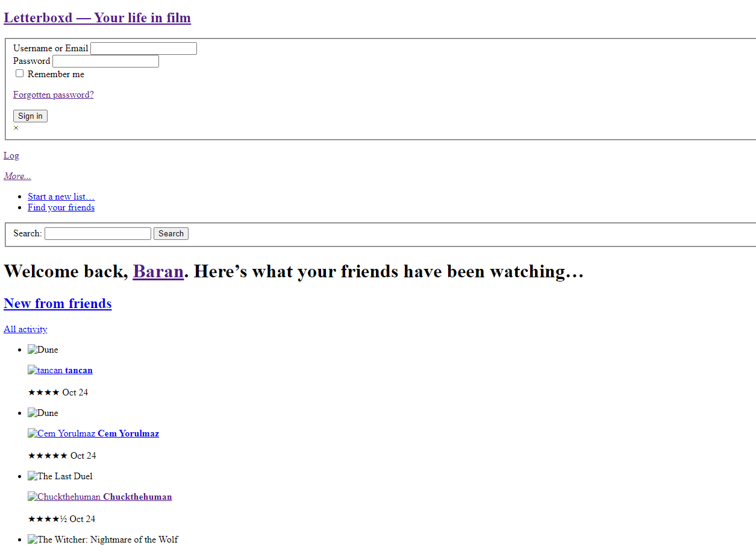Open Find your friends

coord(61,207)
